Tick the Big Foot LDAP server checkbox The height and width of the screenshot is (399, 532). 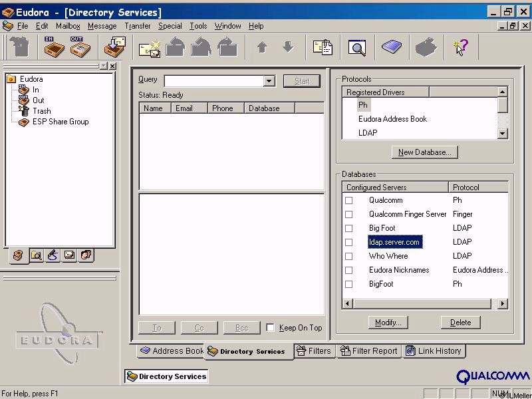tap(348, 228)
